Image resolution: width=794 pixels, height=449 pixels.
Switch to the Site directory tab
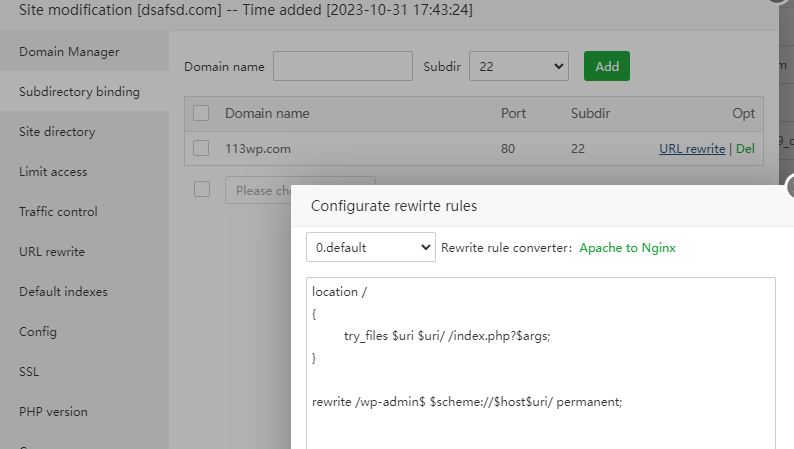coord(57,131)
